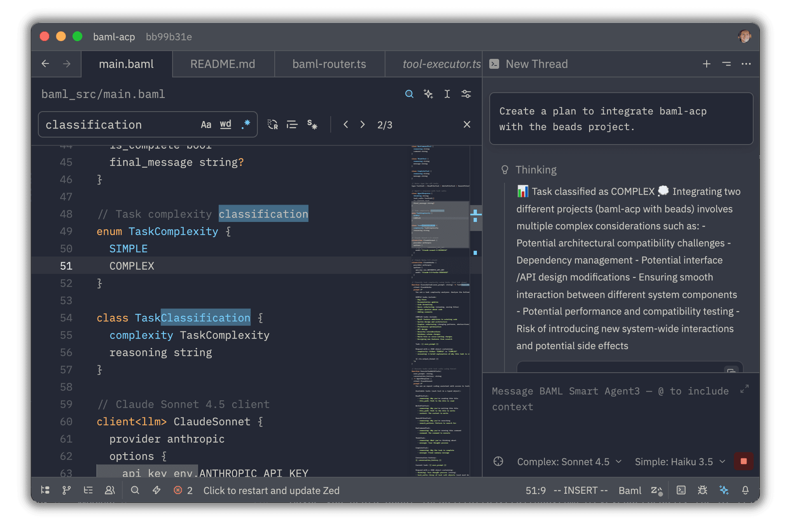Open notifications via the bell icon

pyautogui.click(x=745, y=490)
